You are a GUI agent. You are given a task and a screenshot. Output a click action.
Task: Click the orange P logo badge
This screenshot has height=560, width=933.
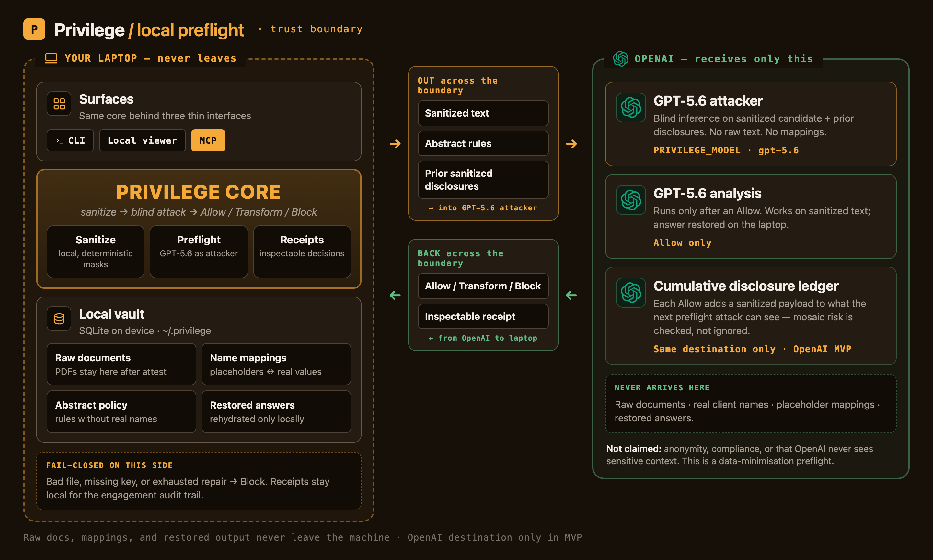(x=34, y=29)
